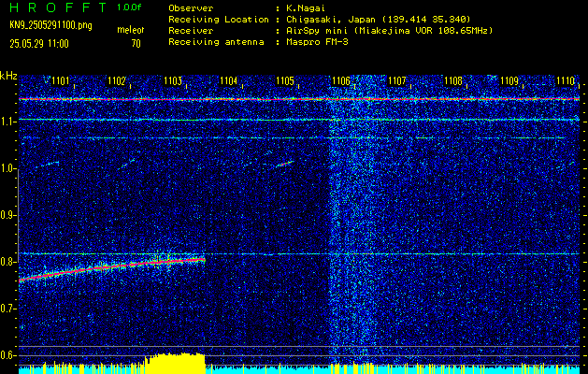Click the 1110 time marker
The height and width of the screenshot is (374, 588).
point(566,80)
